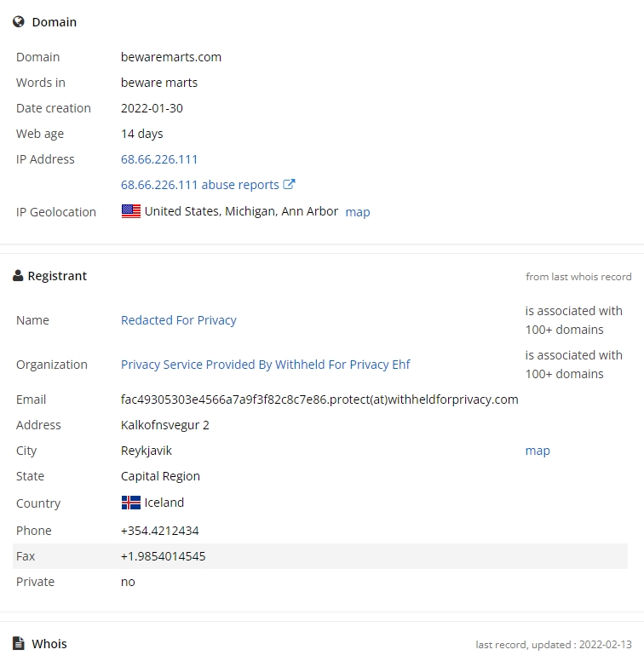Screen dimensions: 644x661
Task: Open the Withheld For Privacy Ehf organization link
Action: click(266, 365)
